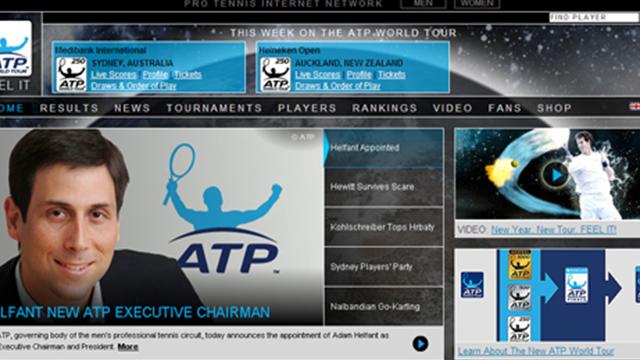Click the ATP Finals badge in the diagram
The height and width of the screenshot is (360, 640).
pos(576,285)
